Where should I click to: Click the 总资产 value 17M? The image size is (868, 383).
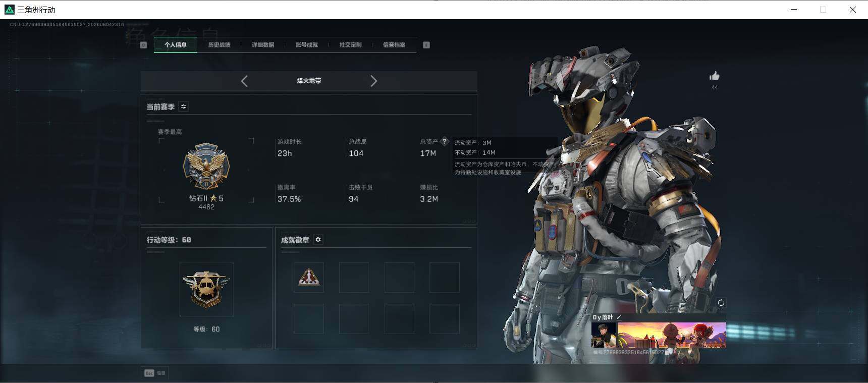click(428, 153)
